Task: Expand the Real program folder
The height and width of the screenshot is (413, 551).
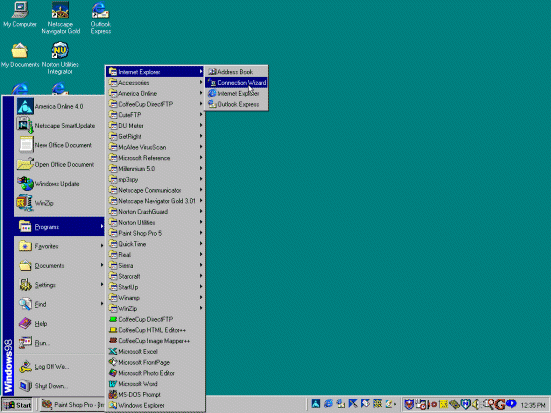Action: click(x=155, y=255)
